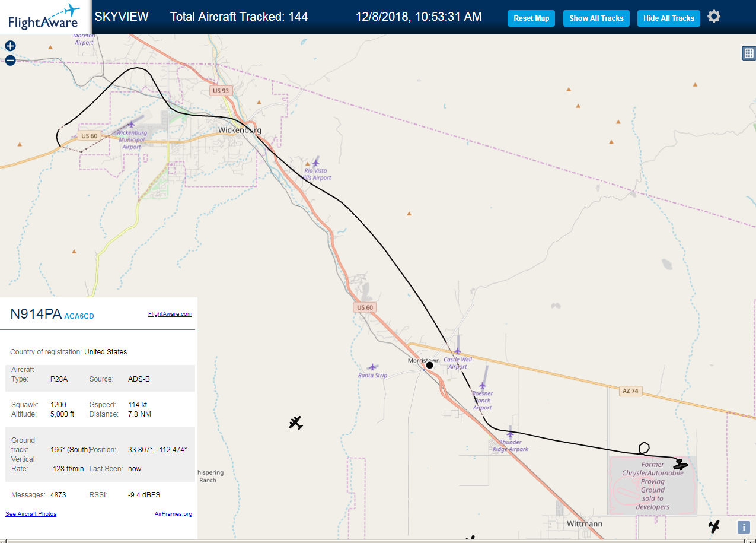
Task: Click the black receiver location dot at Morristown
Action: 429,365
